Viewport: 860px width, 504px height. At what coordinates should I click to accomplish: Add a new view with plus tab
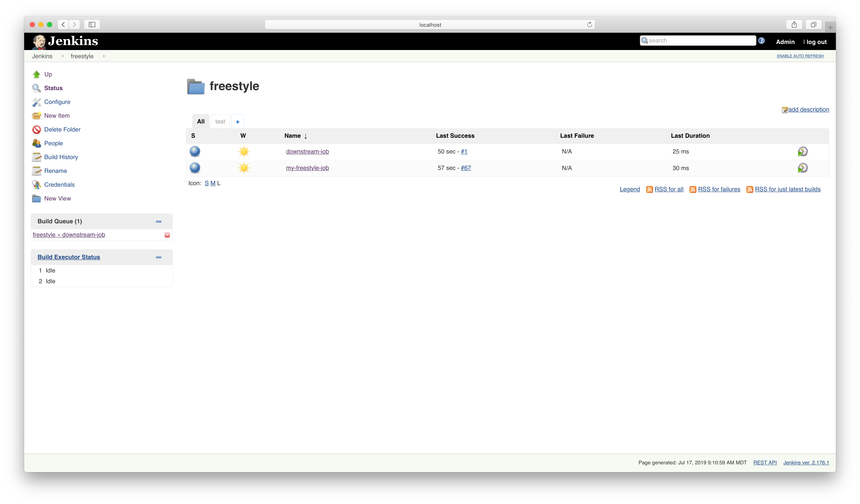(238, 122)
